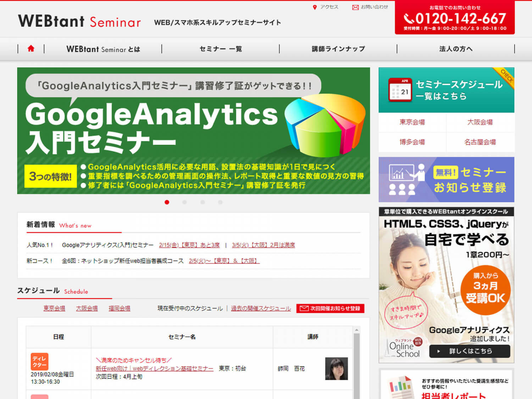Click the 日程 column header
Image resolution: width=532 pixels, height=399 pixels.
(59, 337)
